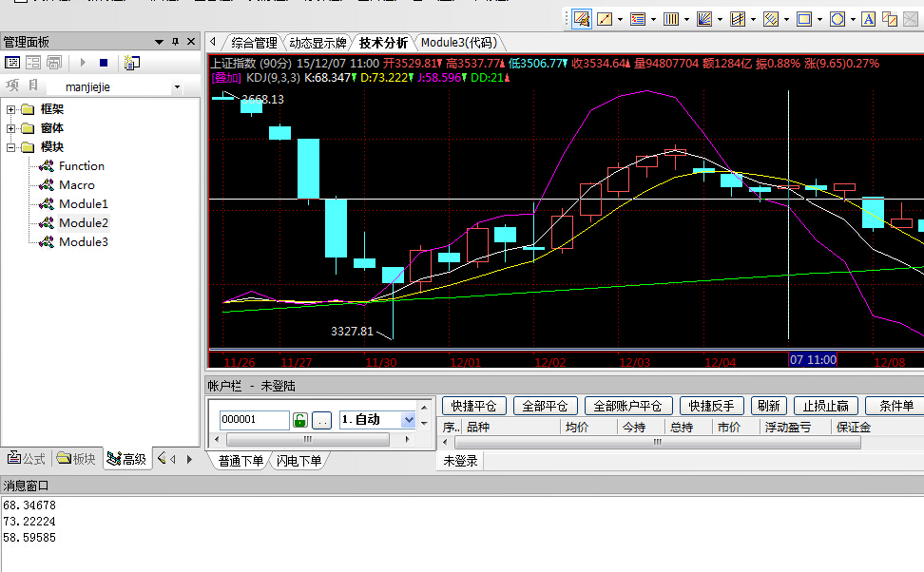
Task: Click the 止损止赢 button
Action: tap(825, 406)
